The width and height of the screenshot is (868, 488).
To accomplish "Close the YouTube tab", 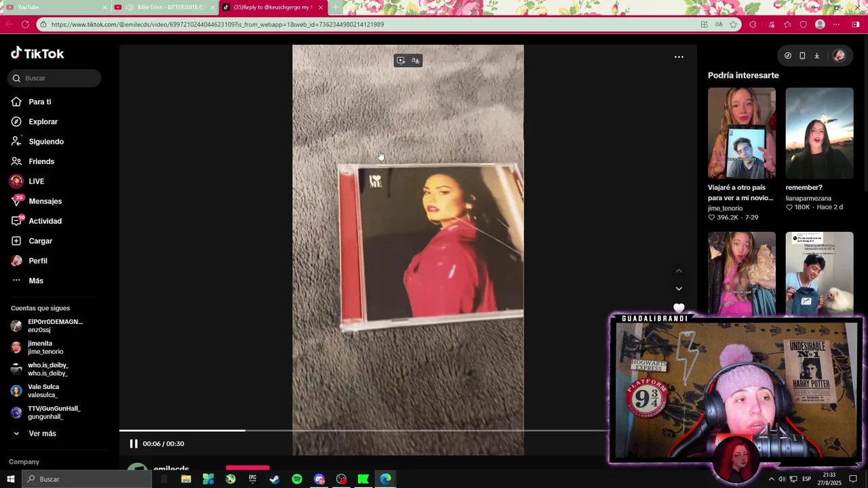I will (x=104, y=7).
